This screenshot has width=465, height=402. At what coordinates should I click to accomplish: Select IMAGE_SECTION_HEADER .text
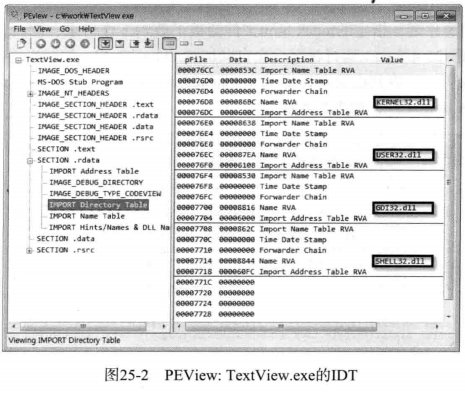click(x=95, y=104)
